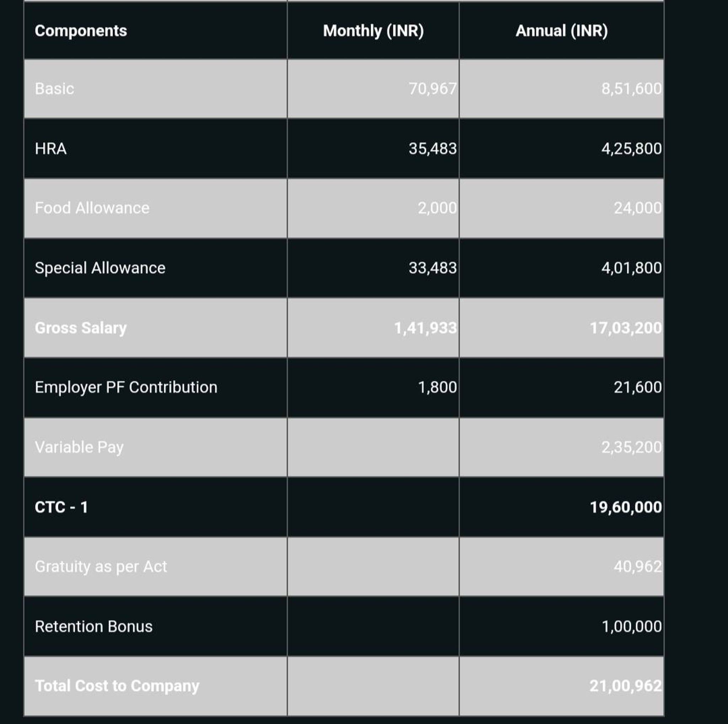Image resolution: width=728 pixels, height=724 pixels.
Task: Select the Monthly (INR) column header
Action: [x=373, y=31]
